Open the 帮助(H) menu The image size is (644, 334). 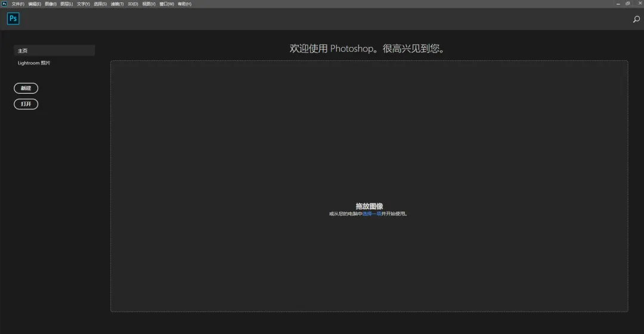click(x=184, y=4)
